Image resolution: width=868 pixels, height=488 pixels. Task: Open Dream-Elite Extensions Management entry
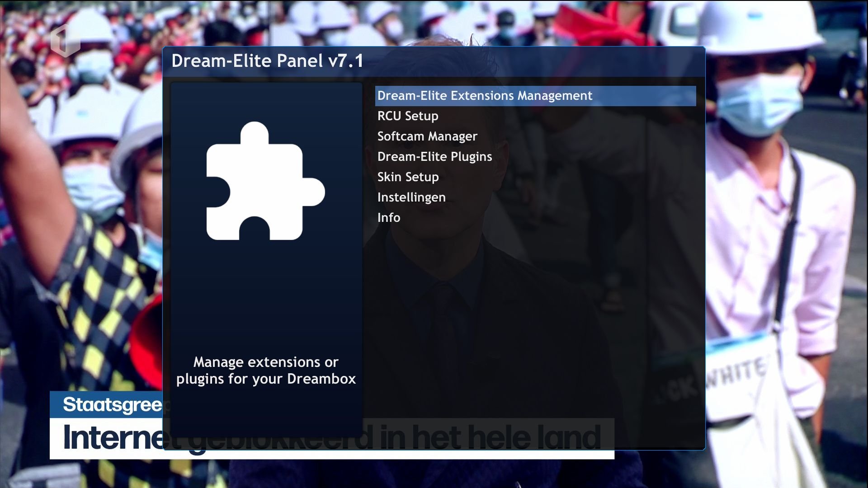[x=485, y=96]
